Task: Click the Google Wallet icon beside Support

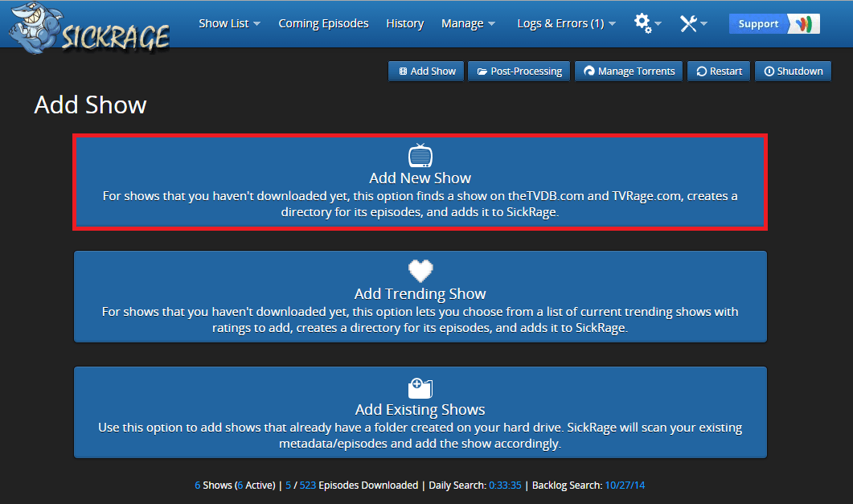Action: pos(803,24)
